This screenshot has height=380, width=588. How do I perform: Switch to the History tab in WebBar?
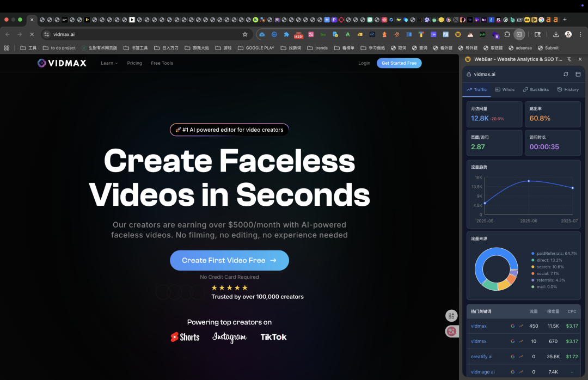coord(568,90)
